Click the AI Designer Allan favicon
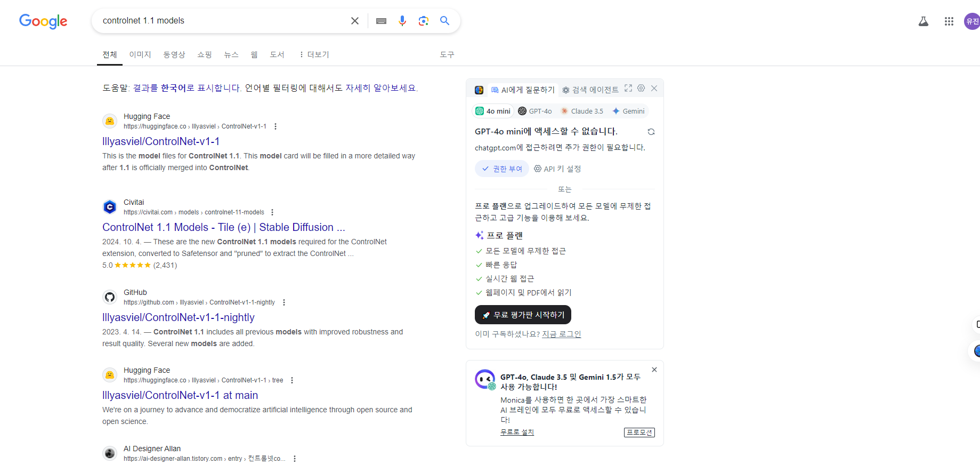 pyautogui.click(x=110, y=453)
